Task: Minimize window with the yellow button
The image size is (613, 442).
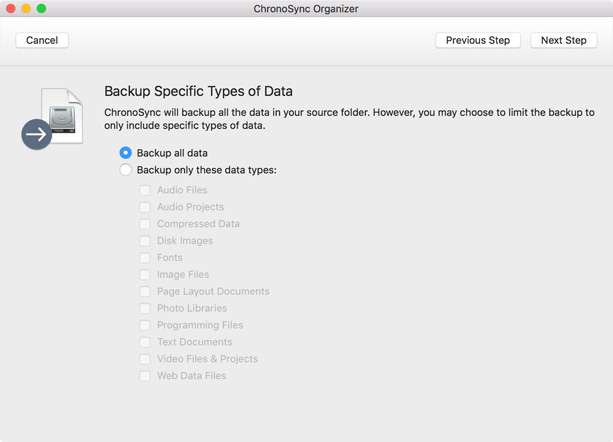Action: [x=26, y=8]
